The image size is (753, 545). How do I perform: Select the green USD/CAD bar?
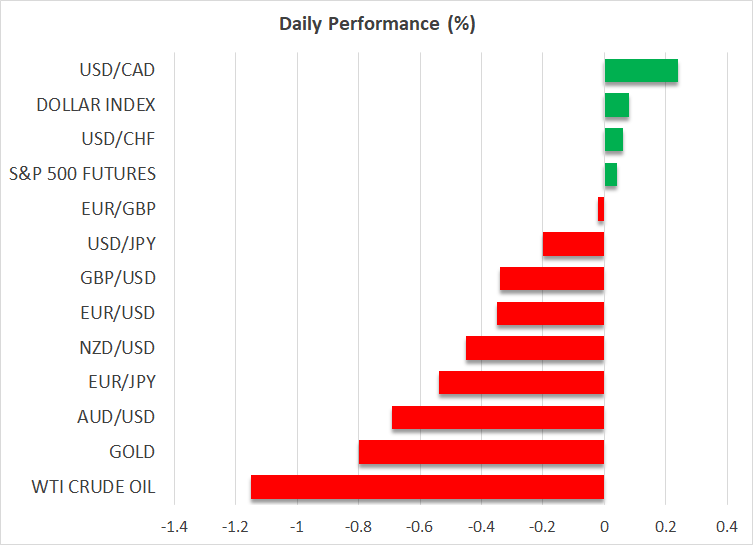(x=641, y=71)
